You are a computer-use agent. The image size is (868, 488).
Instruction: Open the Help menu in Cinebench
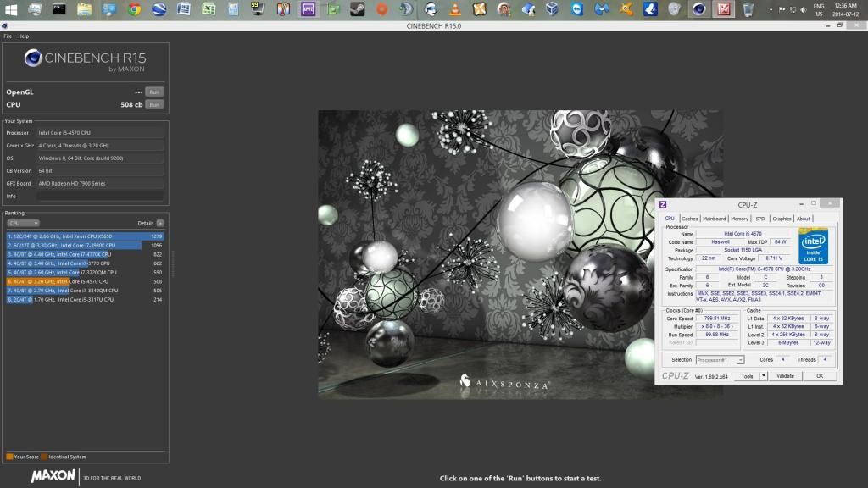point(24,36)
